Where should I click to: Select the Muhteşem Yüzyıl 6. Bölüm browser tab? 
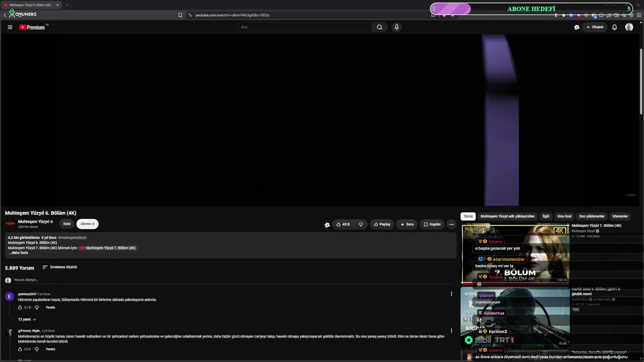[30, 5]
